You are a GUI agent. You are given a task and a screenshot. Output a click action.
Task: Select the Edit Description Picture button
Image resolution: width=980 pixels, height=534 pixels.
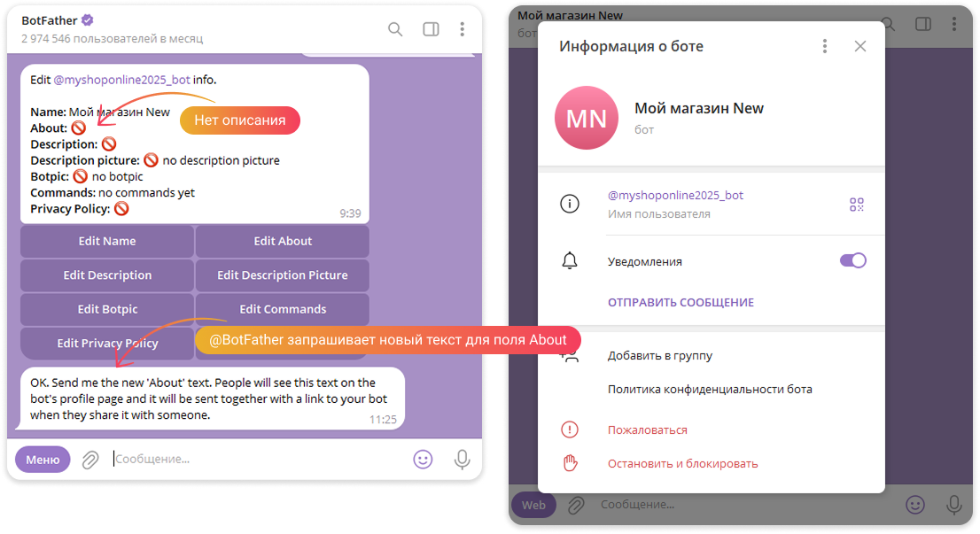[x=283, y=275]
